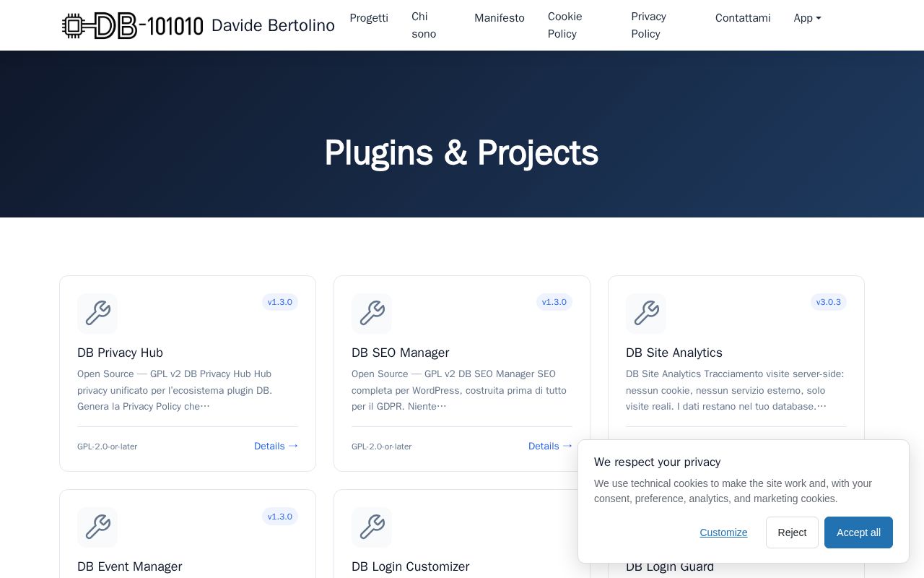
Task: Open the Privacy Policy nav link
Action: point(649,25)
